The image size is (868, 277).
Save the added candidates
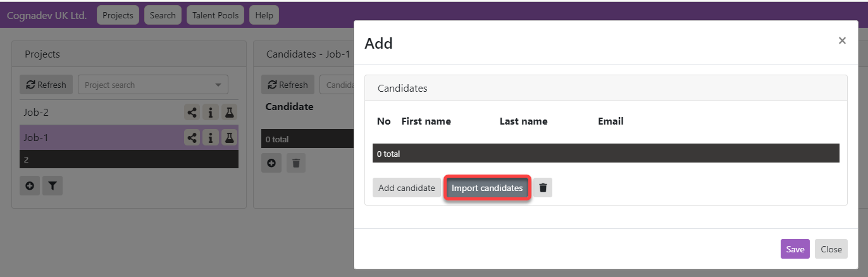click(795, 249)
